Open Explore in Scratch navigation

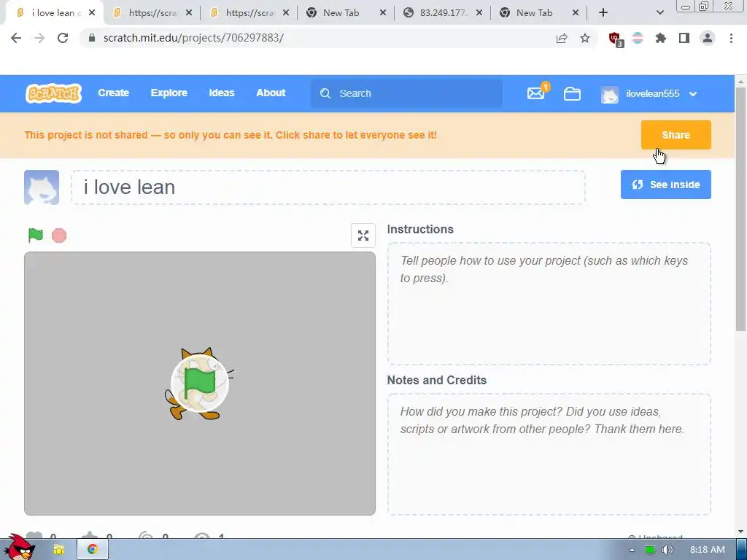coord(169,93)
